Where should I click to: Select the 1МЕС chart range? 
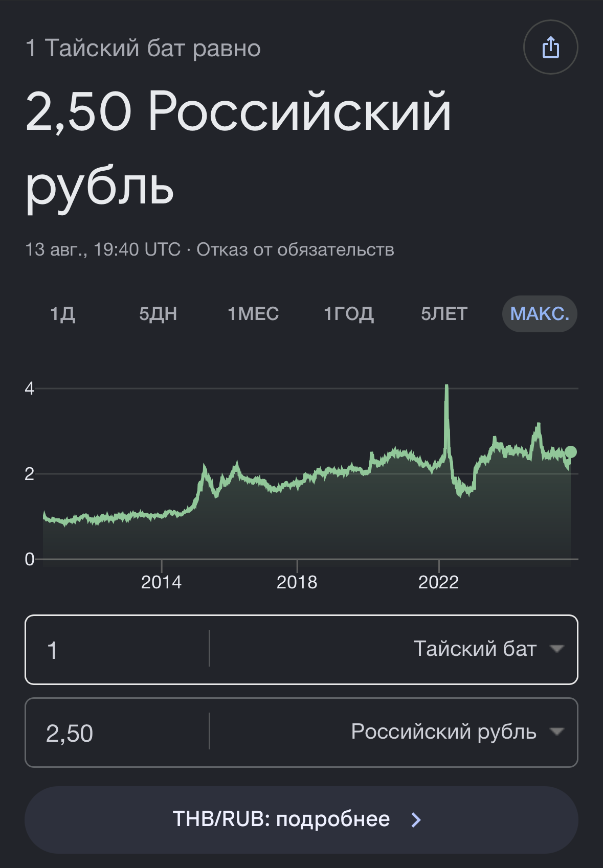click(253, 313)
